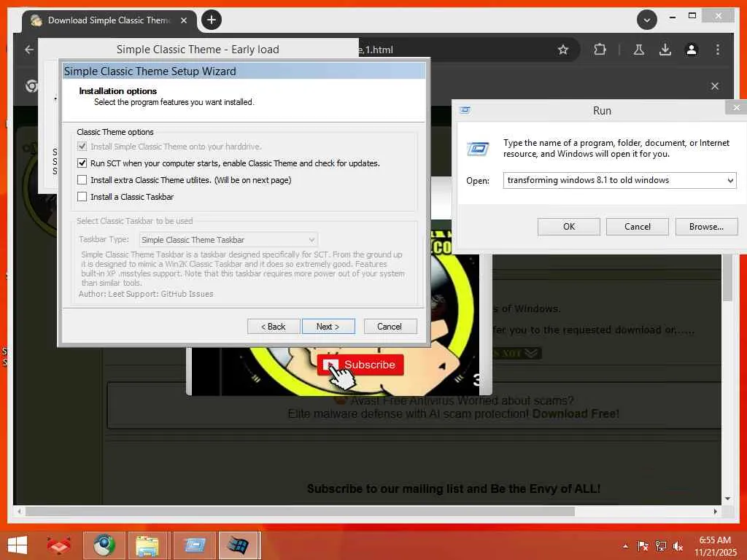Click the Simple Classic Theme Setup Wizard title

(150, 71)
